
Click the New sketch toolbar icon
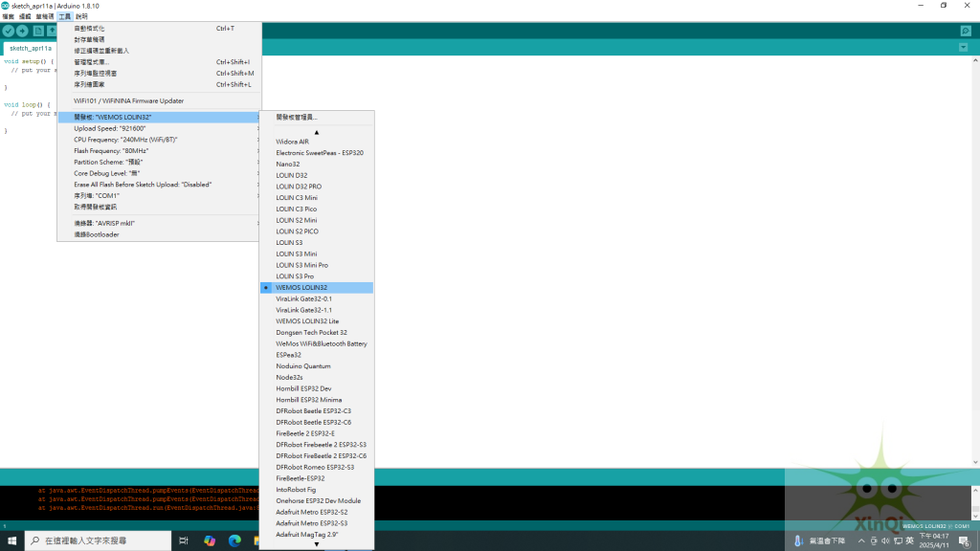pos(38,31)
